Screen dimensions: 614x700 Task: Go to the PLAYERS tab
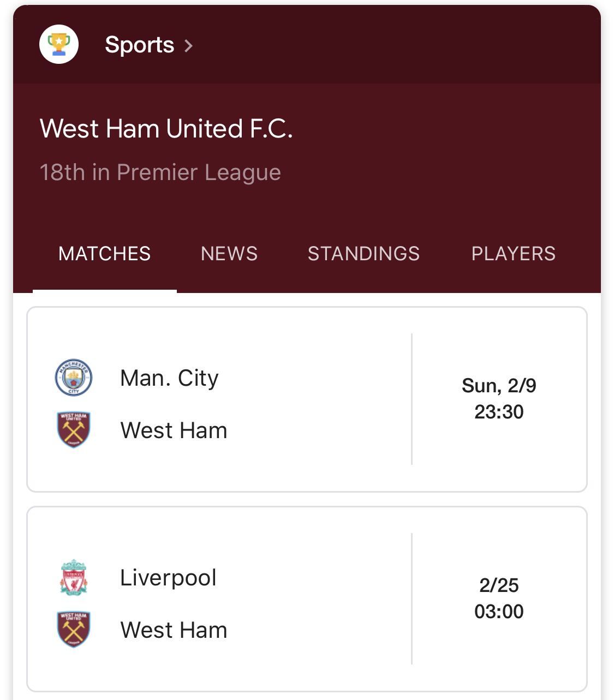[x=514, y=254]
